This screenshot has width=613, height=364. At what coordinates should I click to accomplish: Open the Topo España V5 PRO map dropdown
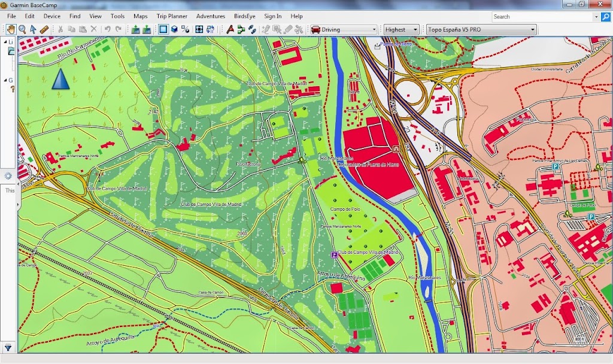(x=481, y=29)
